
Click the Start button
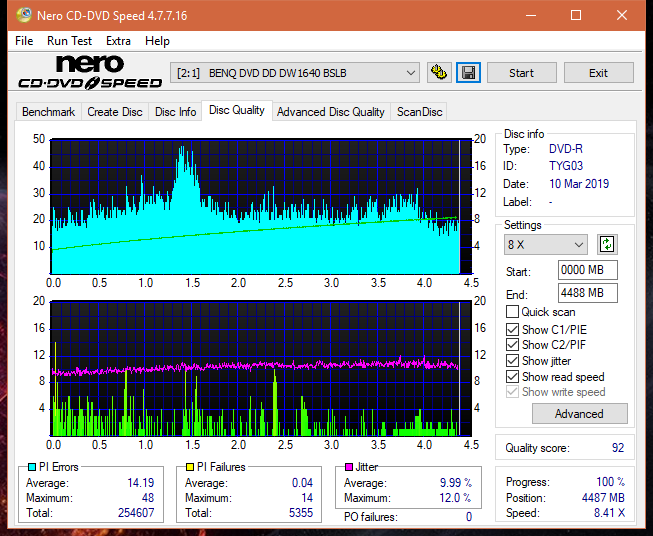(x=521, y=73)
